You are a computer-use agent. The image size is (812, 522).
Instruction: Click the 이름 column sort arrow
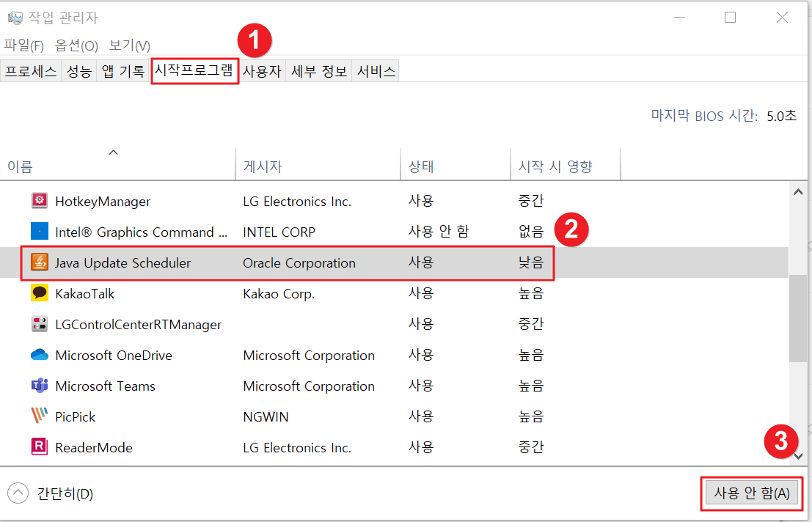pyautogui.click(x=113, y=152)
